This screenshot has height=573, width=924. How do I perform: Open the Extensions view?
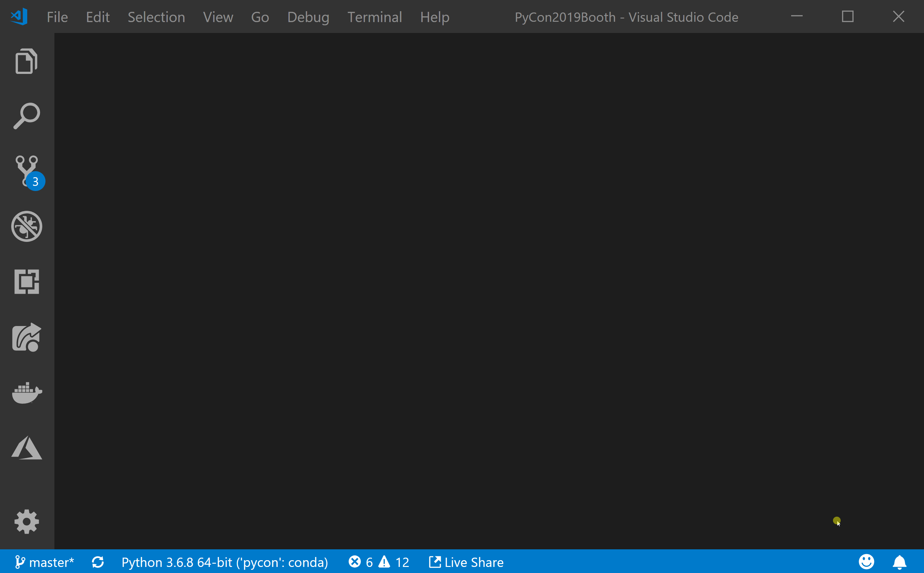[x=27, y=282]
